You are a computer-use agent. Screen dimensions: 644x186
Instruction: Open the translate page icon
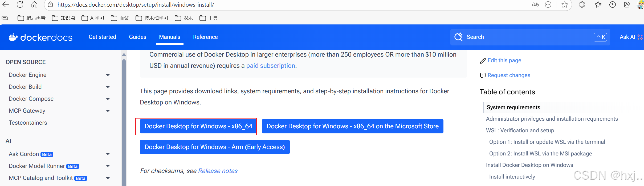coord(535,5)
